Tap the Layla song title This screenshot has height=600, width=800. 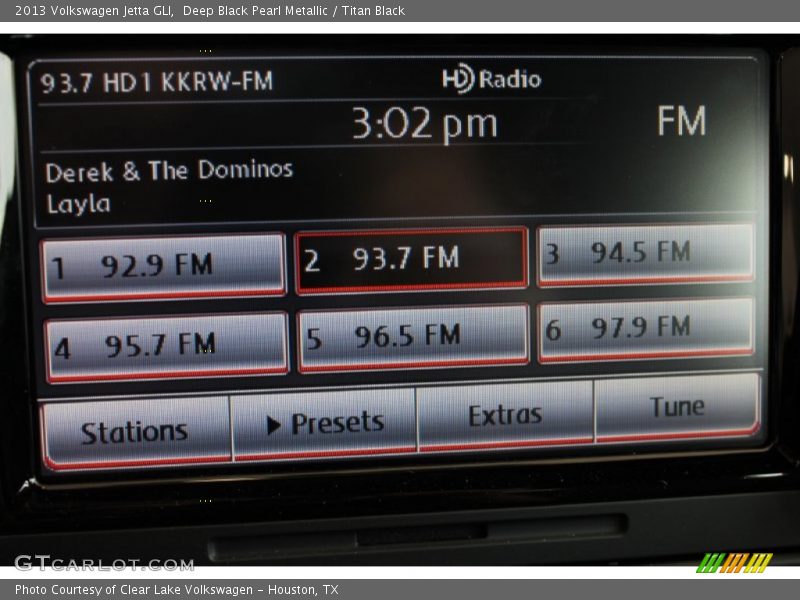point(79,204)
